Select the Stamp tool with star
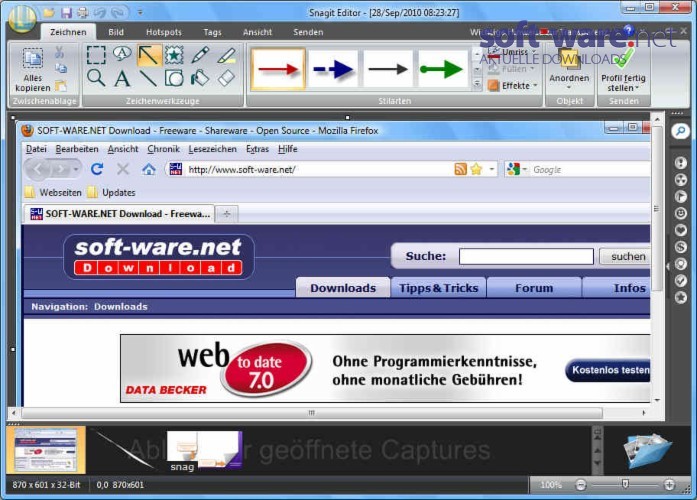The height and width of the screenshot is (500, 697). (174, 55)
